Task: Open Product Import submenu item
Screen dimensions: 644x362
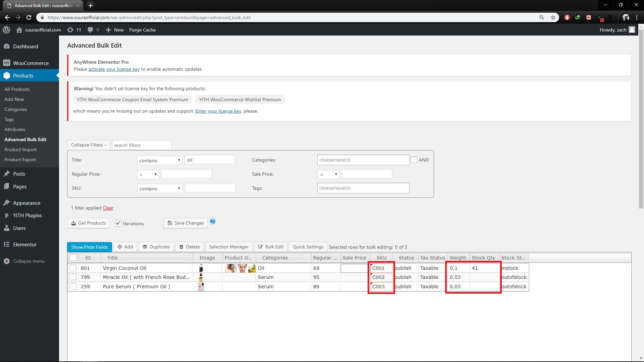Action: (x=20, y=149)
